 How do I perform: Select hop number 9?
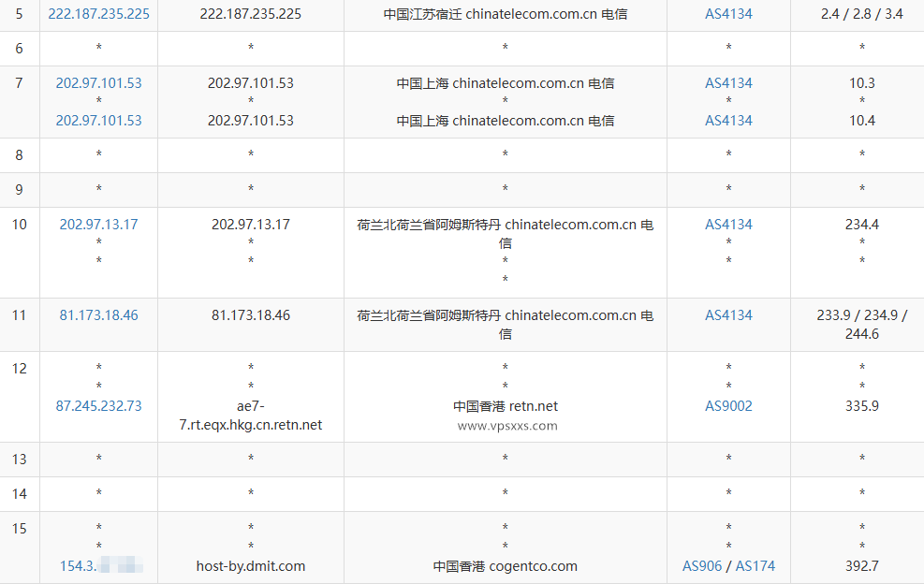pyautogui.click(x=20, y=190)
